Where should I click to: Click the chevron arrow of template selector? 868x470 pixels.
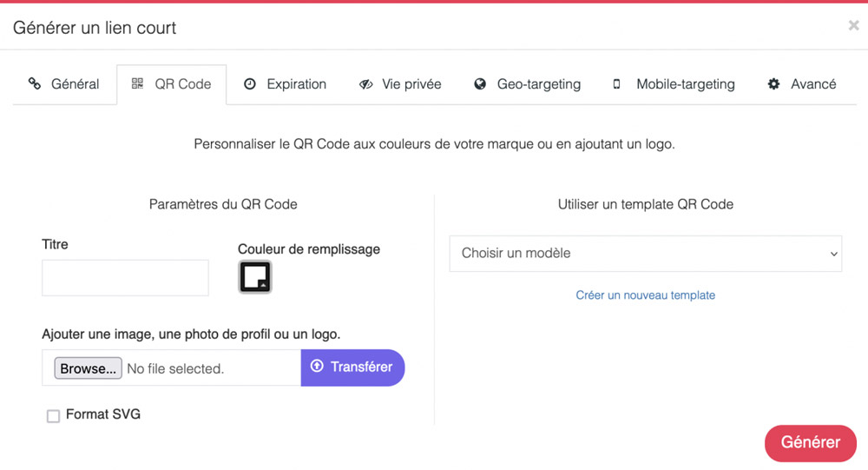[833, 254]
